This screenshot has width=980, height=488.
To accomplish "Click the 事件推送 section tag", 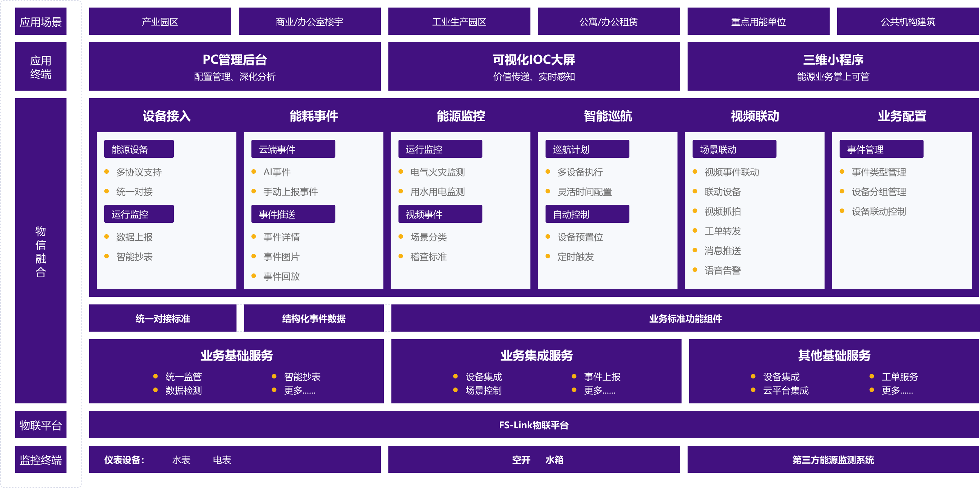I will tap(293, 214).
